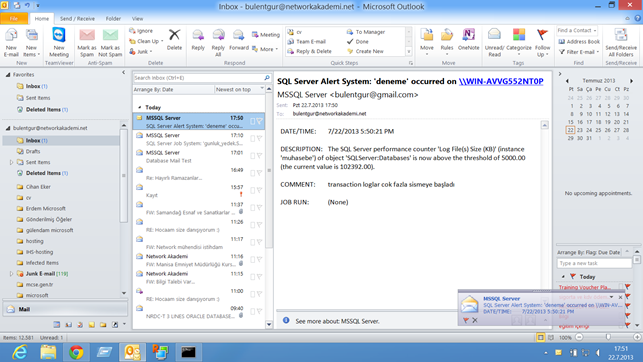Create a New E-mail
This screenshot has width=643, height=362.
click(x=11, y=43)
